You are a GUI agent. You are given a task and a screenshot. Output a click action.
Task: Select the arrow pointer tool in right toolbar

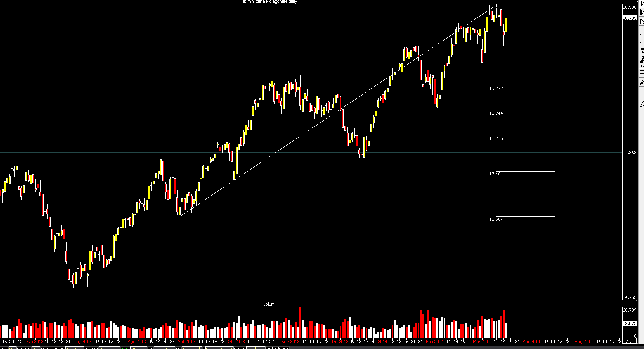coord(642,4)
